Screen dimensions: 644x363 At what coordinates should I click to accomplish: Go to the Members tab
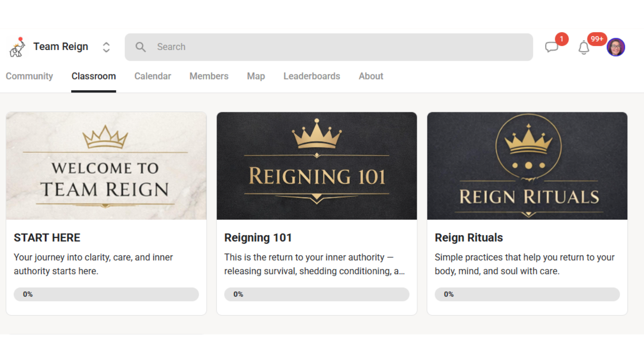[x=209, y=76]
